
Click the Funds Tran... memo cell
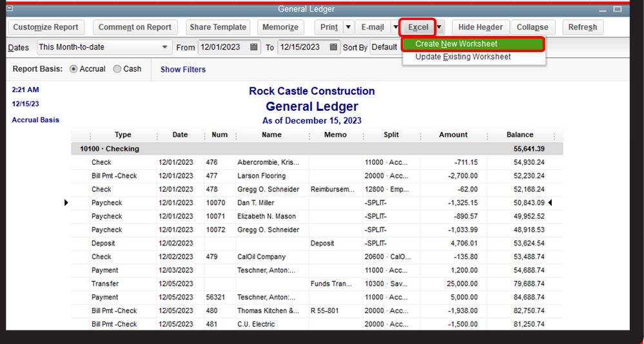(331, 283)
